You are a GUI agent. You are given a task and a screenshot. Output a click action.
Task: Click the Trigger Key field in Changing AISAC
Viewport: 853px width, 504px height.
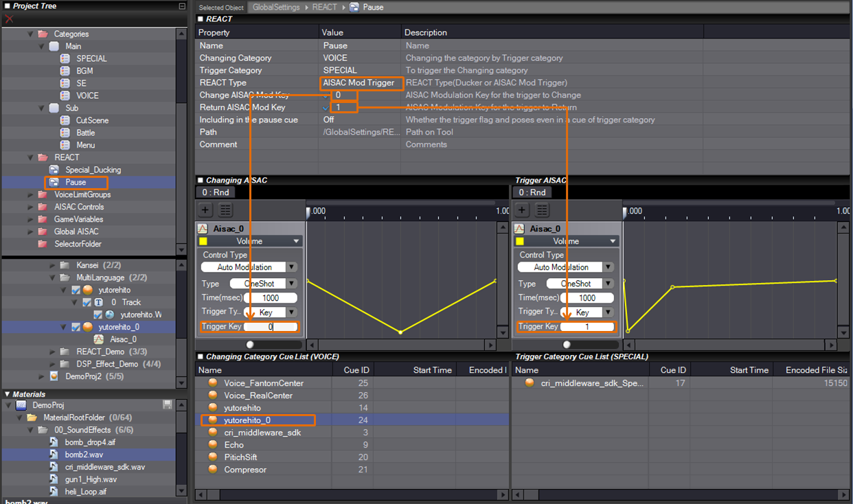[271, 327]
